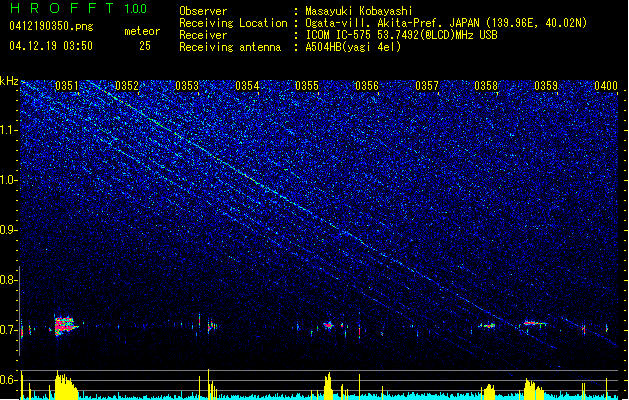629x400 pixels.
Task: Click the meteor echo near 0355
Action: (329, 325)
